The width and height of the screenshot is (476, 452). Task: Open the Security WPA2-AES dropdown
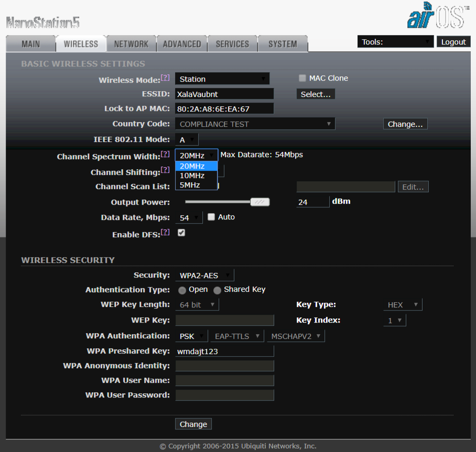pyautogui.click(x=203, y=275)
